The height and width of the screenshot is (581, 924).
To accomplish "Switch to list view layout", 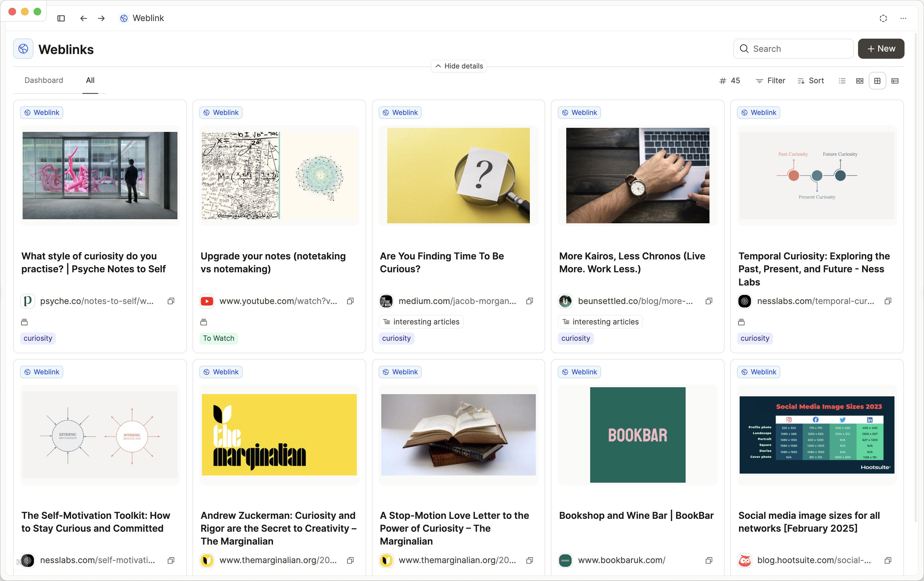I will coord(842,81).
